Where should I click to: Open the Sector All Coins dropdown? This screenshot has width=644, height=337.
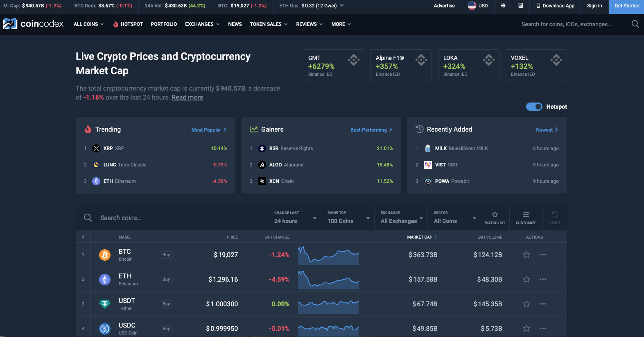454,218
